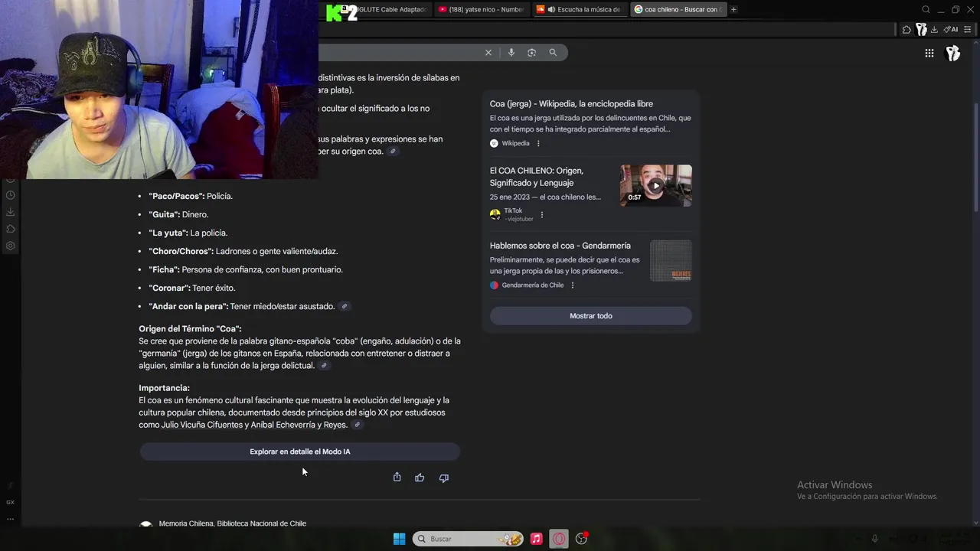This screenshot has width=980, height=551.
Task: Open Opera easy setup menu icon
Action: [x=967, y=29]
